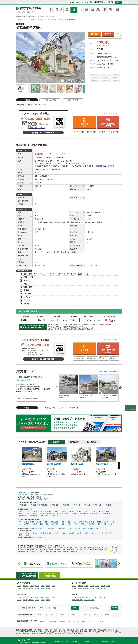
Task: Click help icon beside 用途地域
Action: [31, 183]
